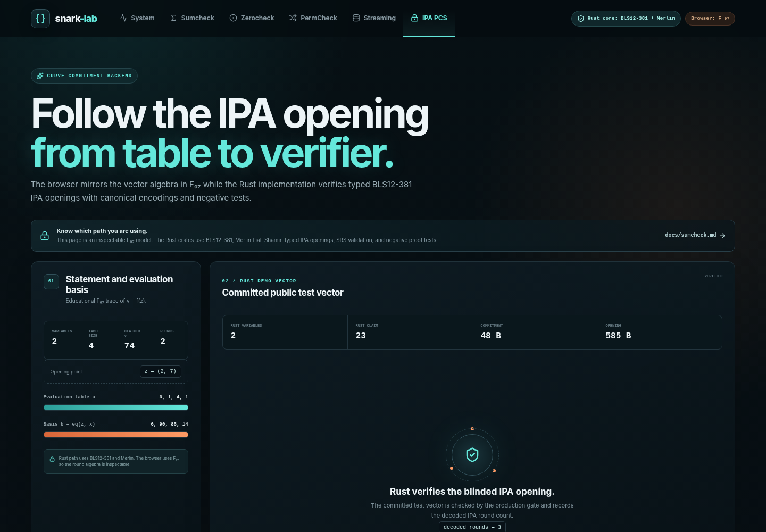This screenshot has height=532, width=766.
Task: Click the Browser: F97 badge
Action: tap(710, 19)
